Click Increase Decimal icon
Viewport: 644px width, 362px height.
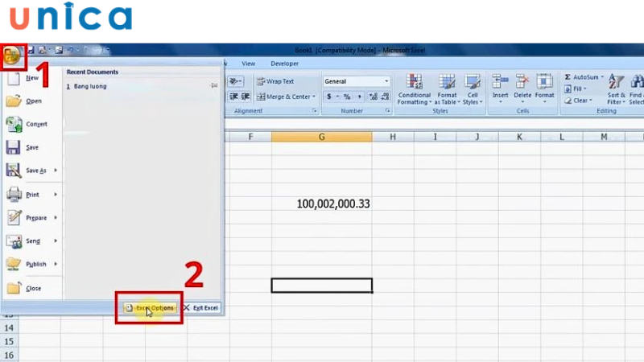[373, 97]
